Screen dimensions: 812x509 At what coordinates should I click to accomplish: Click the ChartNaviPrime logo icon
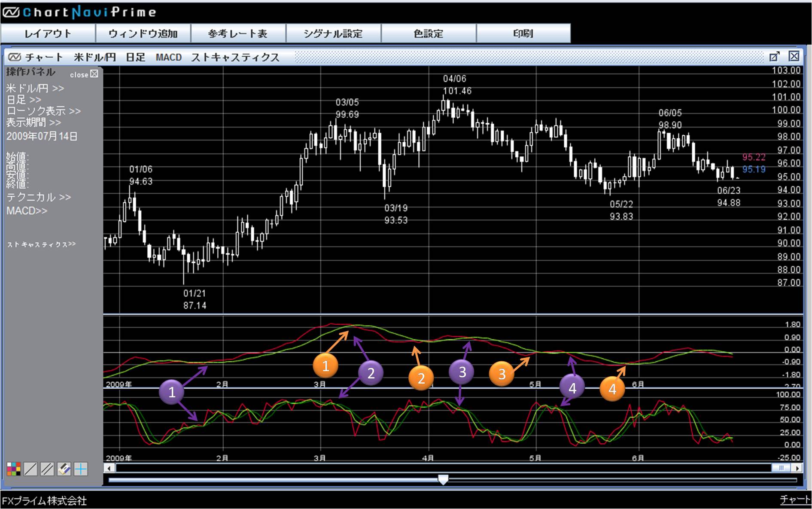(x=10, y=12)
